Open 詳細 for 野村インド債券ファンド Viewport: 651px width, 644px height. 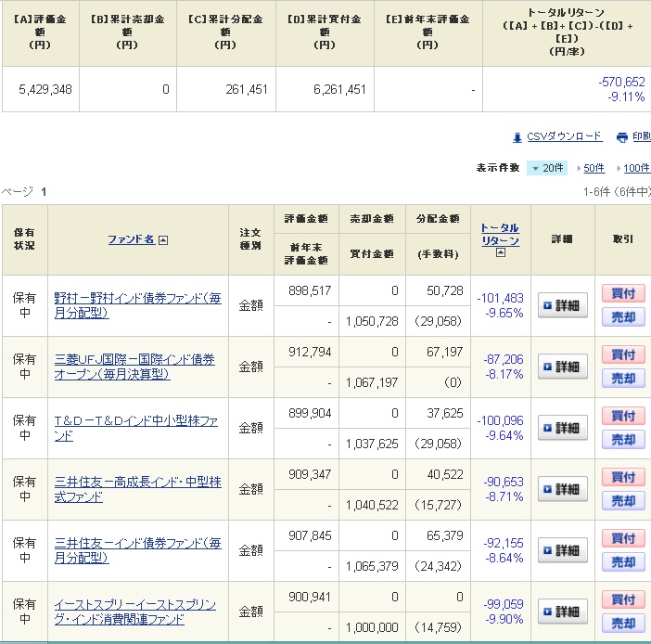(x=562, y=305)
